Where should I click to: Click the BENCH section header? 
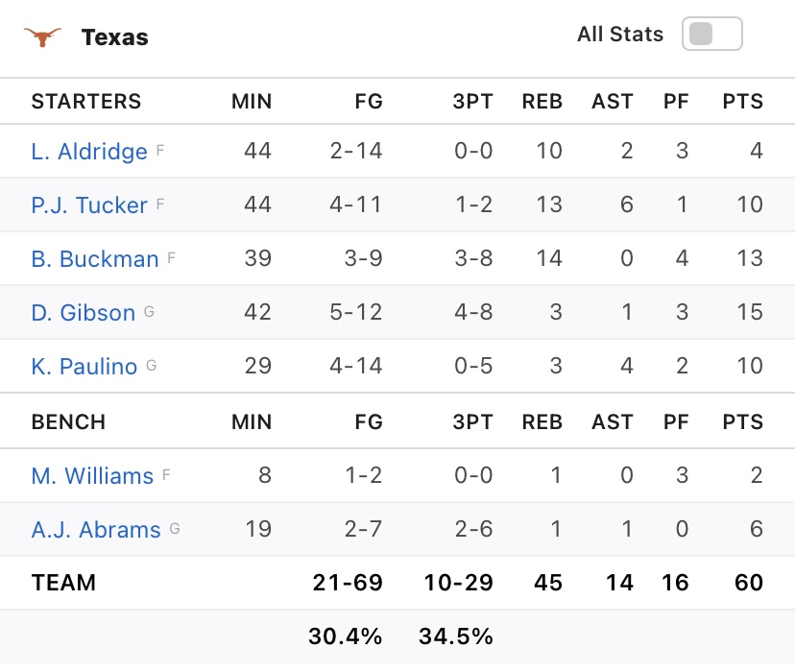pos(68,422)
